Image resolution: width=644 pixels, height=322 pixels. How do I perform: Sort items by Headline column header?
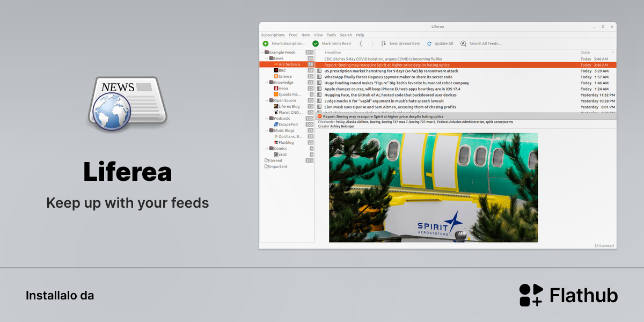pyautogui.click(x=333, y=53)
